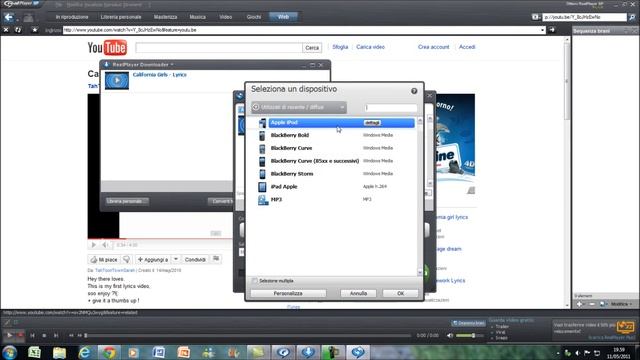Click the iPad Apple tablet icon
Image resolution: width=640 pixels, height=360 pixels.
click(262, 187)
